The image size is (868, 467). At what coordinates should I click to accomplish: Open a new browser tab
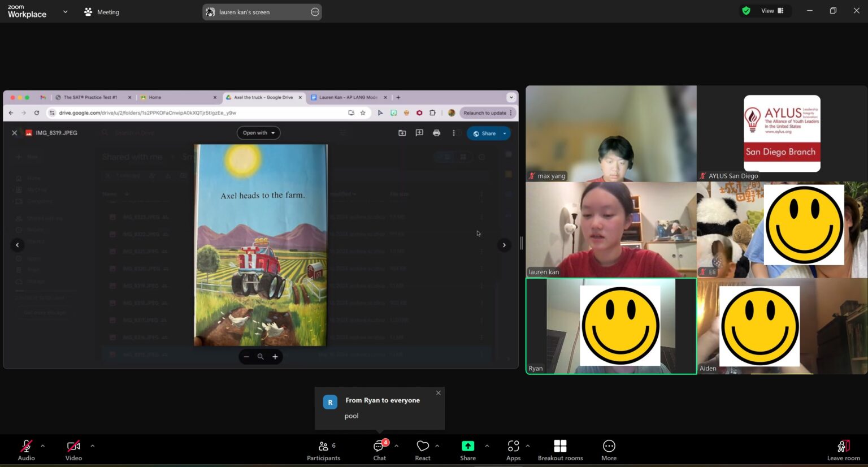(x=398, y=97)
